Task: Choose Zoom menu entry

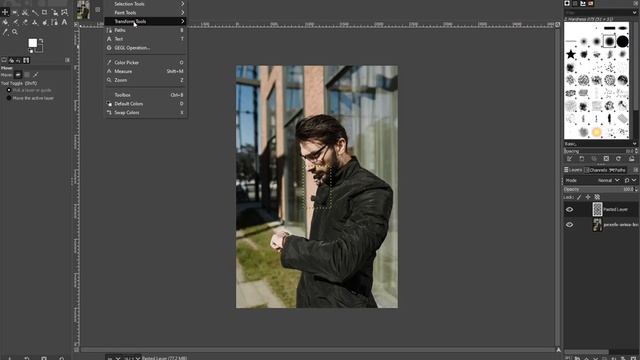Action: (146, 80)
